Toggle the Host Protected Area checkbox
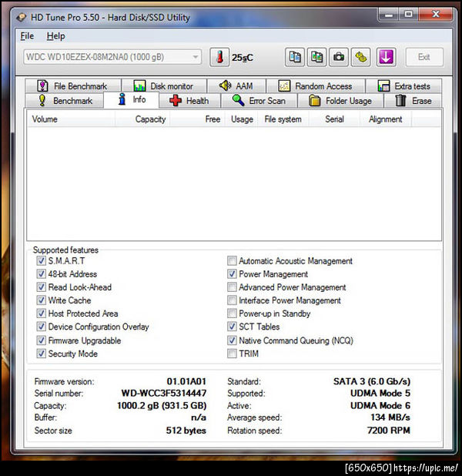Viewport: 462px width, 476px height. tap(42, 313)
